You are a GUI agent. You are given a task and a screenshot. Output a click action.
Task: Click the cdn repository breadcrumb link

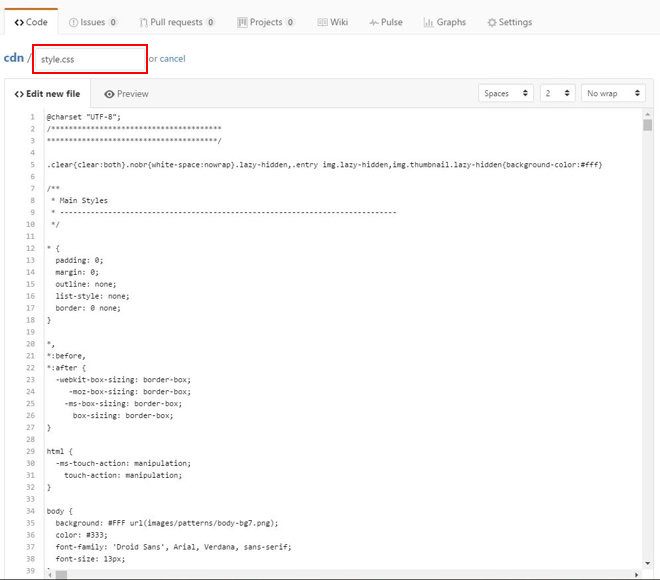pyautogui.click(x=13, y=58)
